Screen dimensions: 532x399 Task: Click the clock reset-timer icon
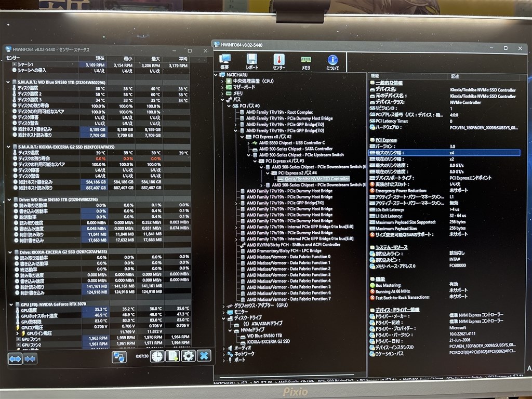[x=157, y=356]
